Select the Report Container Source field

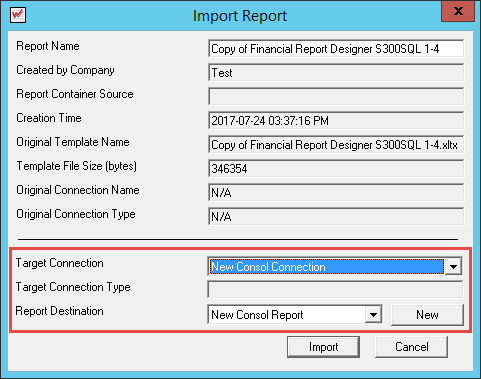(x=336, y=97)
